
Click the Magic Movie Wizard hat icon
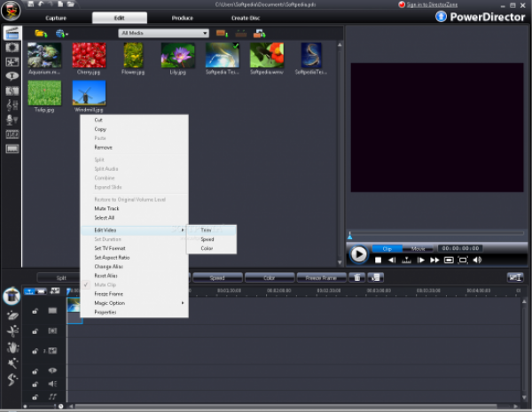coord(13,296)
